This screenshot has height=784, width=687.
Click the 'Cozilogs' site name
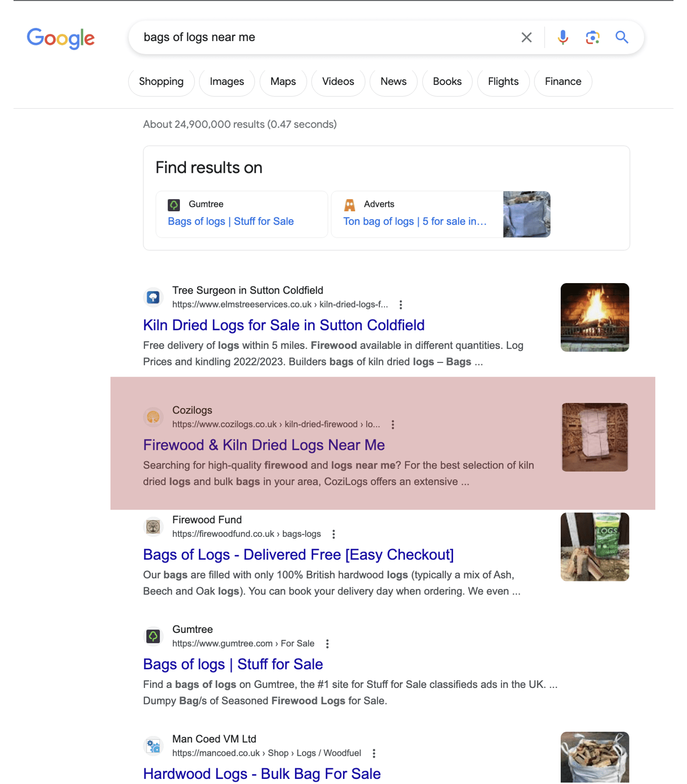pos(192,410)
